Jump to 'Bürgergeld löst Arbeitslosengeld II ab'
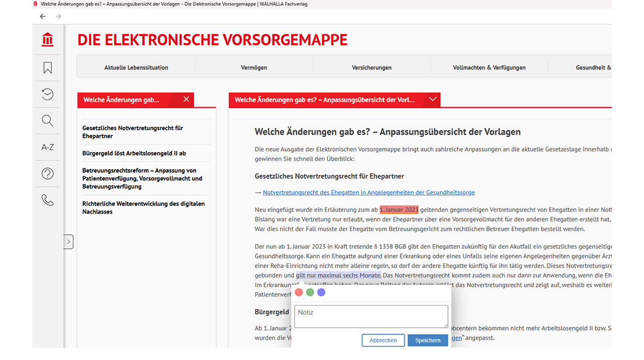This screenshot has height=360, width=644. coord(134,153)
